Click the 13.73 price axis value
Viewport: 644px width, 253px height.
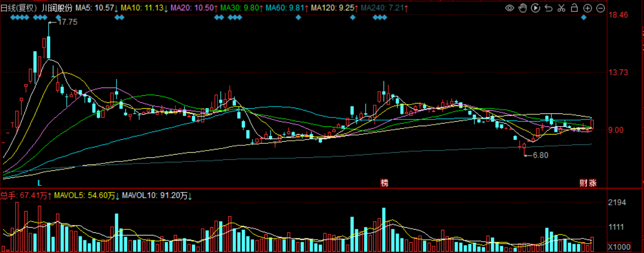pyautogui.click(x=619, y=72)
